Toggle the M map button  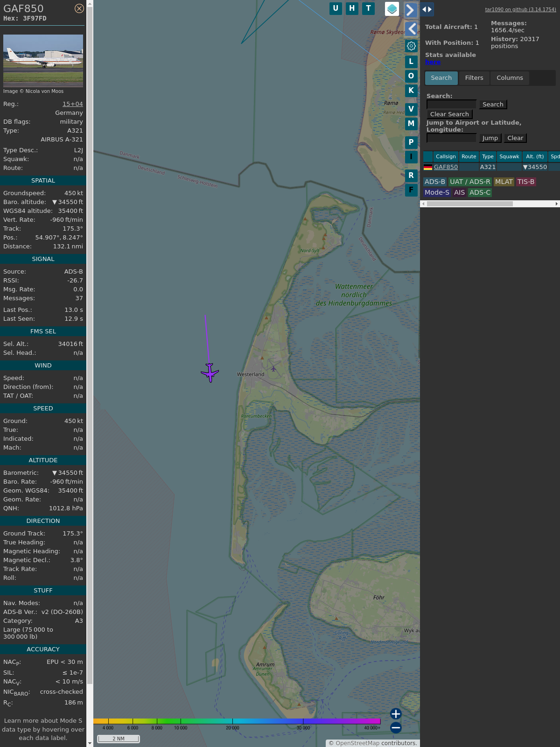(x=411, y=124)
